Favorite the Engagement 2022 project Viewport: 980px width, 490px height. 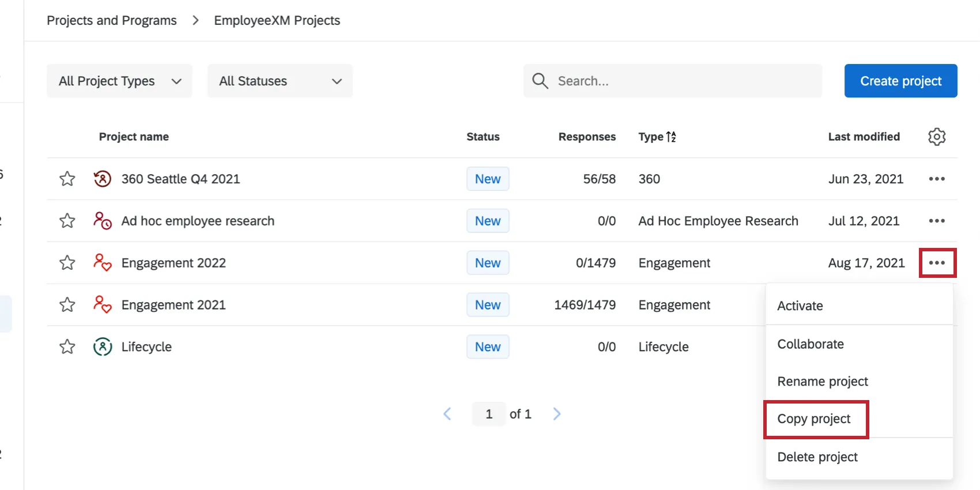[67, 263]
